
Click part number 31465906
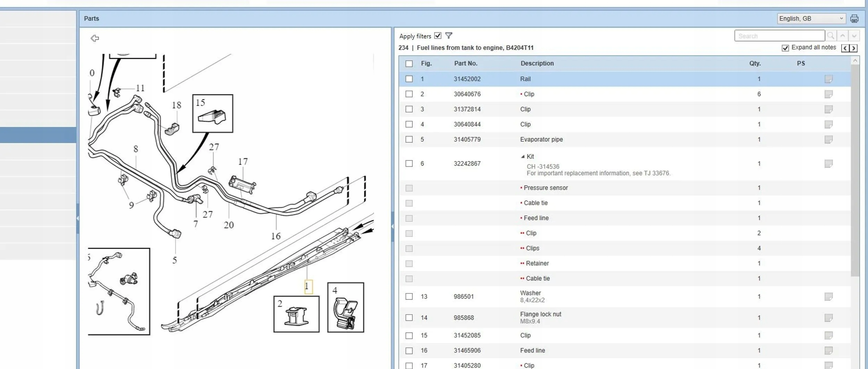(467, 351)
